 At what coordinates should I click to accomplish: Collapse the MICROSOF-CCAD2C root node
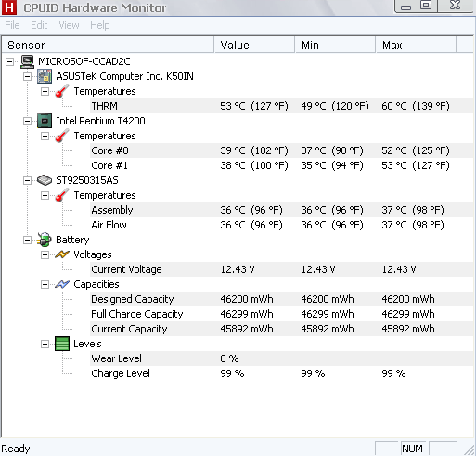(10, 61)
